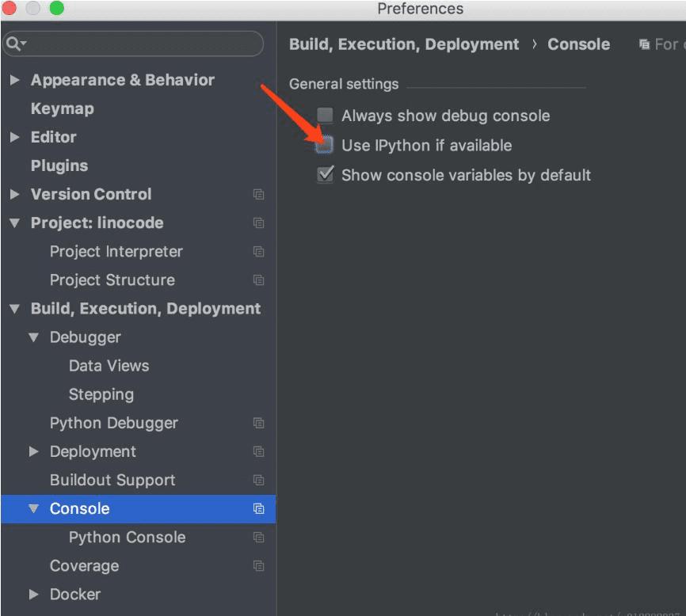Click the green zoom window button
Screen dimensions: 686x616
[57, 9]
